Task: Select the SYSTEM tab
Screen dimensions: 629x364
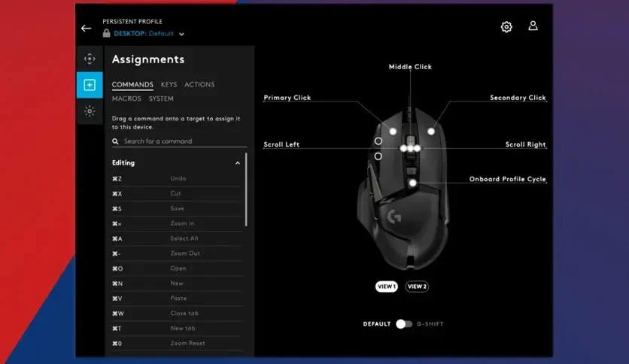Action: tap(161, 99)
